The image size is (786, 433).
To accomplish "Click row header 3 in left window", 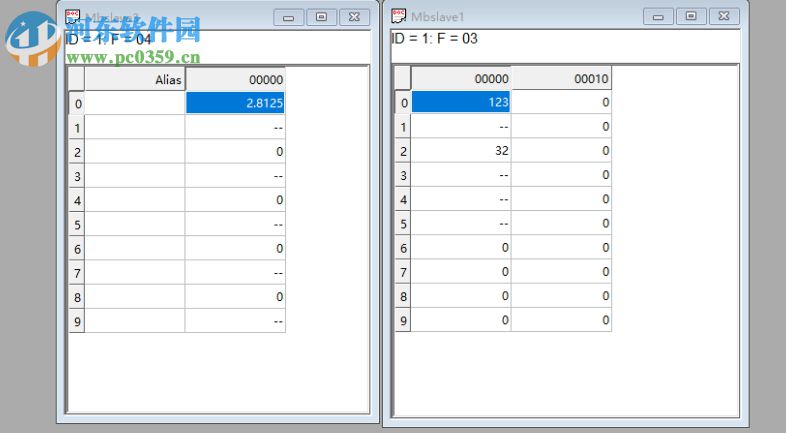I will click(77, 176).
